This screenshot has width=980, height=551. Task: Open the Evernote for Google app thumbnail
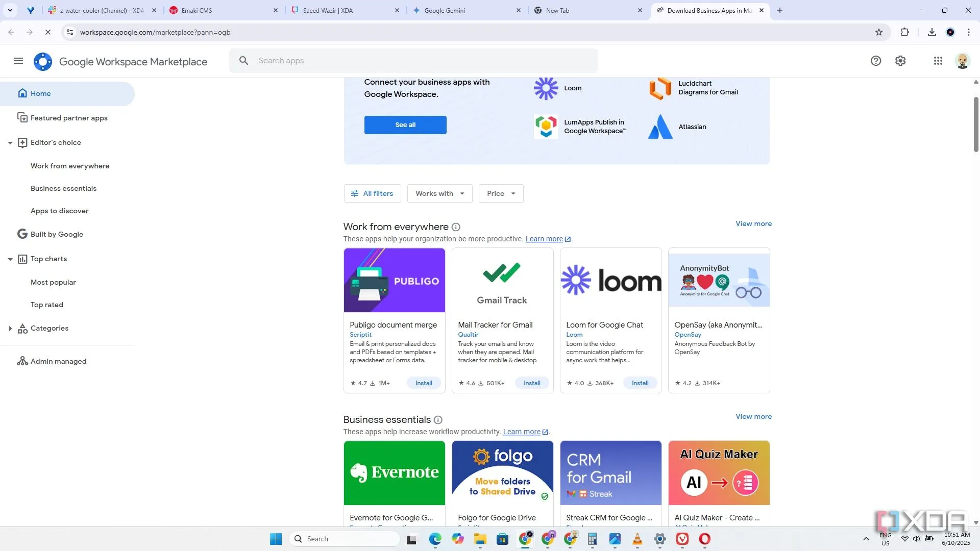pyautogui.click(x=394, y=473)
